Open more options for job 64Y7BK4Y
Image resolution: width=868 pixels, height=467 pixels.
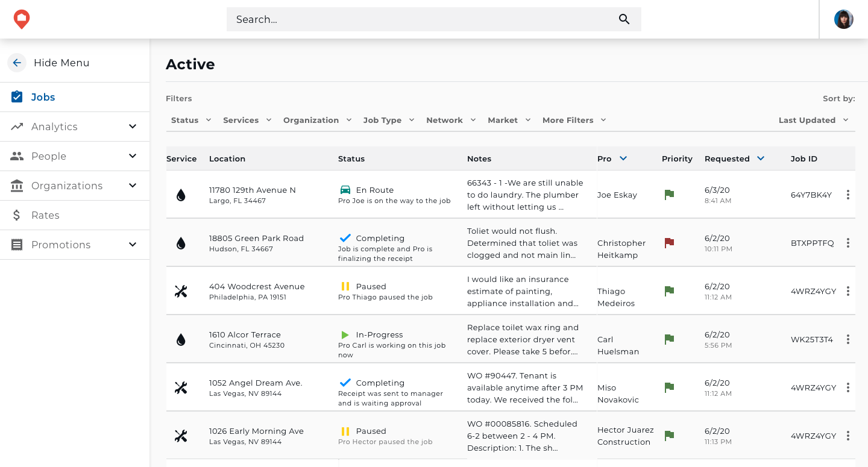pyautogui.click(x=848, y=195)
